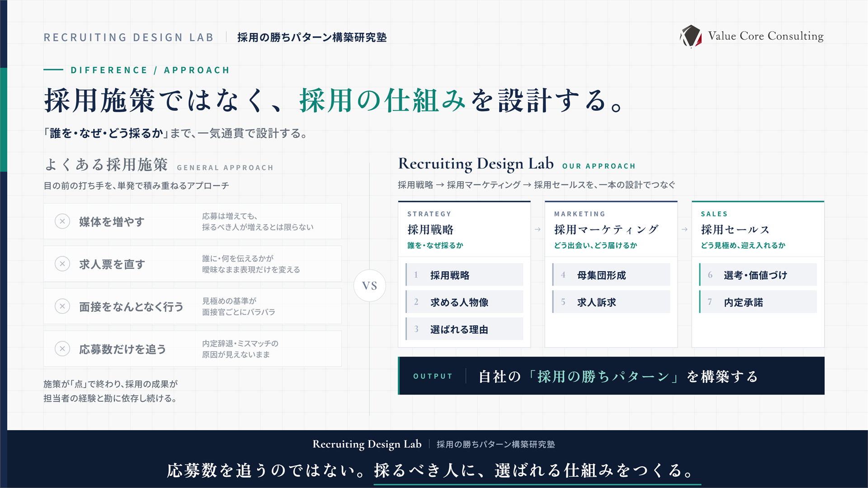Select step 6 選考・価値づけ item

pos(758,275)
